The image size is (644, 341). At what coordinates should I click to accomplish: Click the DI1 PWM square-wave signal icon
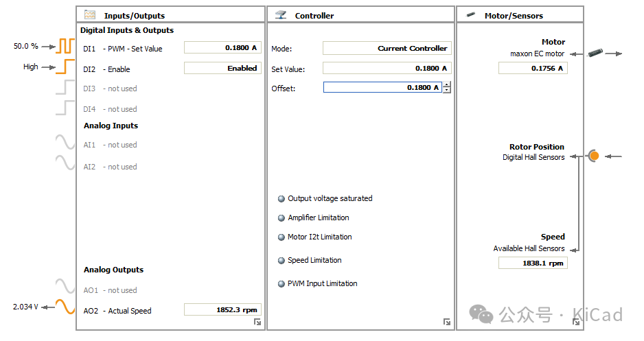point(65,47)
